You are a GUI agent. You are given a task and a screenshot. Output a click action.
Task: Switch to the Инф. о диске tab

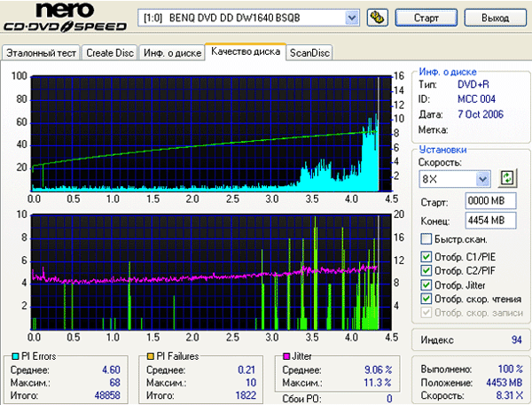coord(170,53)
